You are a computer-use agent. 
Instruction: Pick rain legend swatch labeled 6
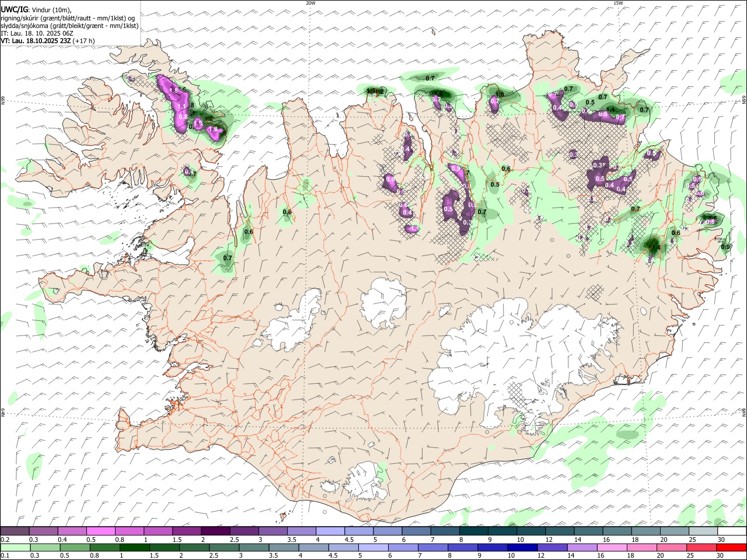403,547
